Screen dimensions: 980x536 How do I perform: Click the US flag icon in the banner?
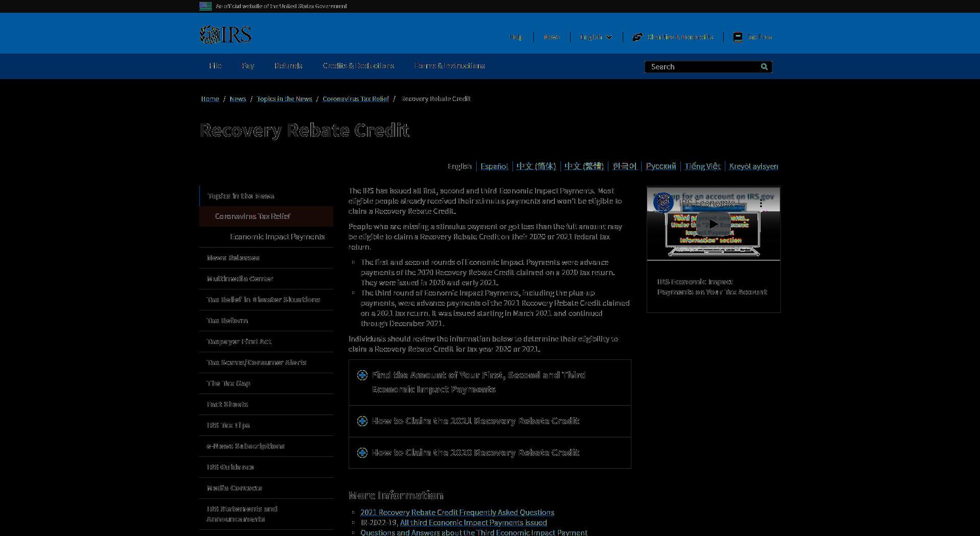coord(206,6)
